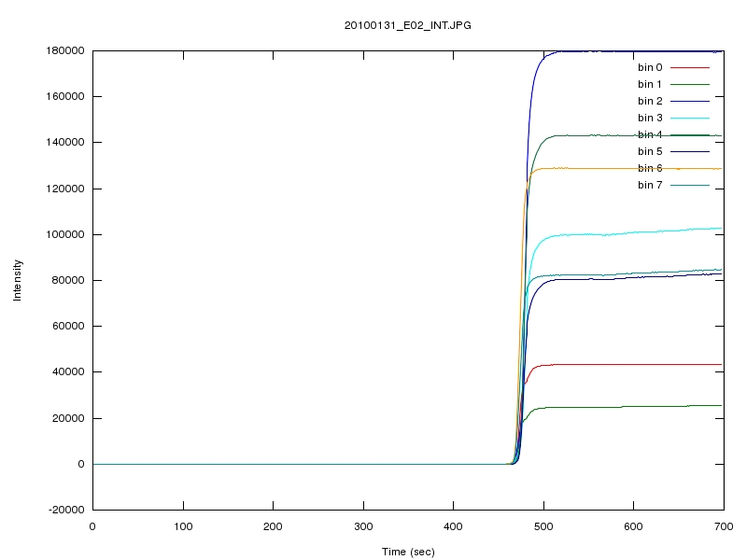Click the 'bin 0' legend label
747x560 pixels.
tap(650, 67)
